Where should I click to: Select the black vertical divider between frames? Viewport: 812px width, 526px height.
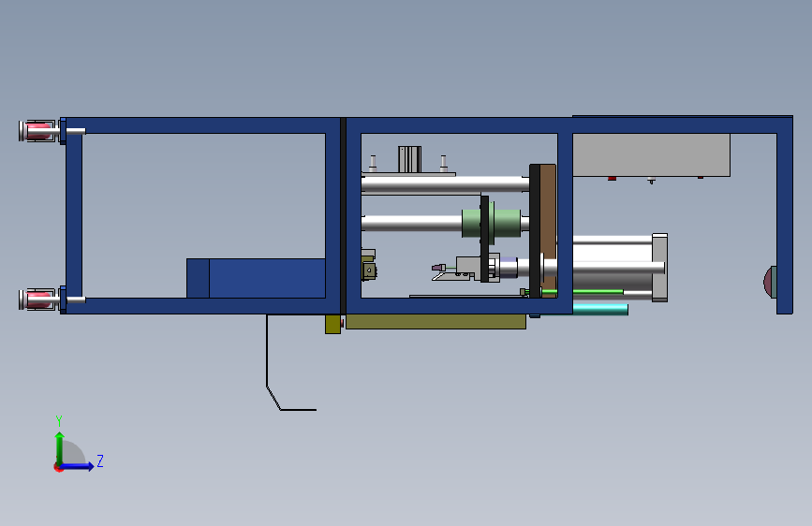point(343,216)
